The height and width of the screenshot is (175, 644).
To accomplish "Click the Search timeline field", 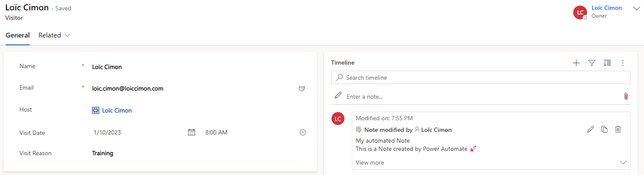I will pyautogui.click(x=481, y=78).
